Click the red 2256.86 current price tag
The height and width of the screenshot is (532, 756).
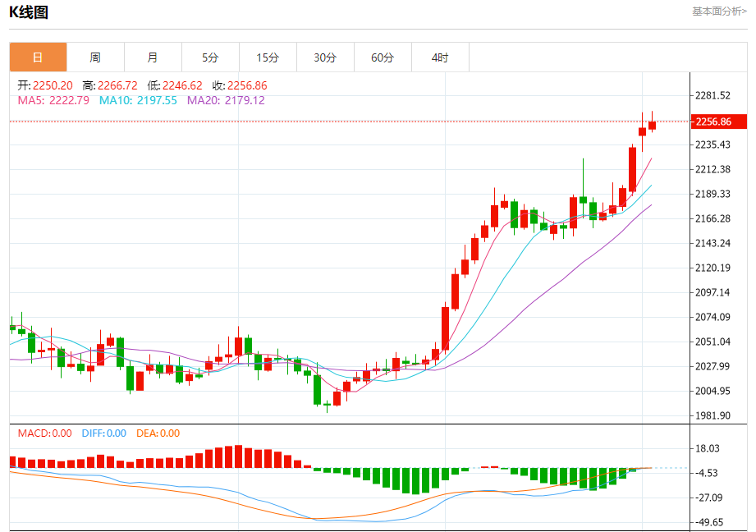tap(719, 122)
